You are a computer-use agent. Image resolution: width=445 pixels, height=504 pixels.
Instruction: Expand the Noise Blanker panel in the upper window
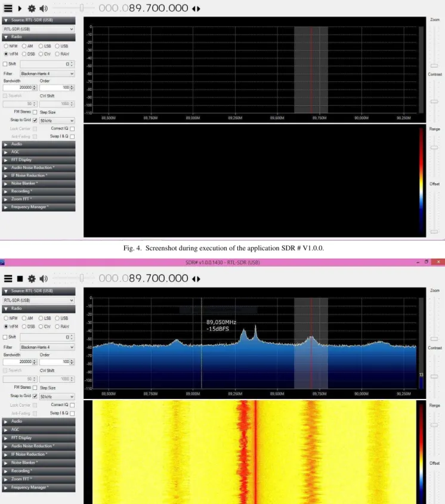(39, 183)
